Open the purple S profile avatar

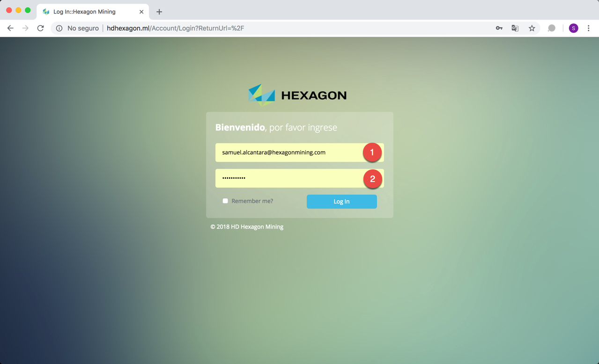(x=573, y=28)
